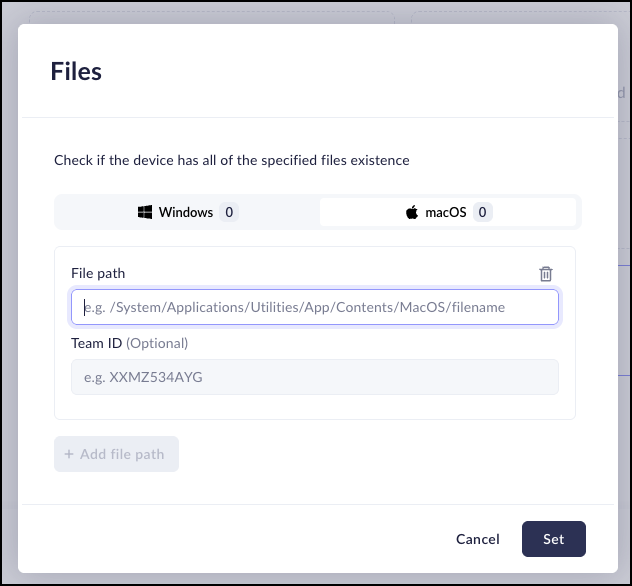Click the macOS count badge showing 0
The width and height of the screenshot is (632, 586).
482,212
